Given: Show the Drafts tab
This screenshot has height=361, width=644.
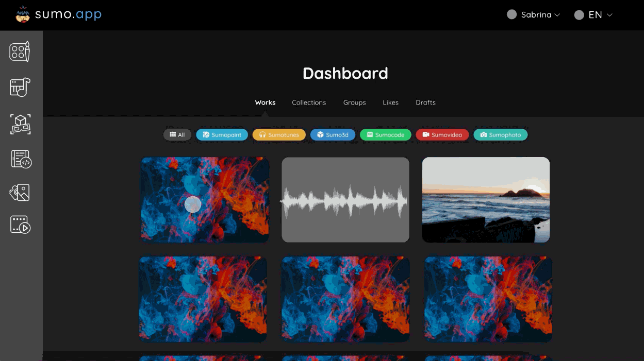Looking at the screenshot, I should pos(426,102).
